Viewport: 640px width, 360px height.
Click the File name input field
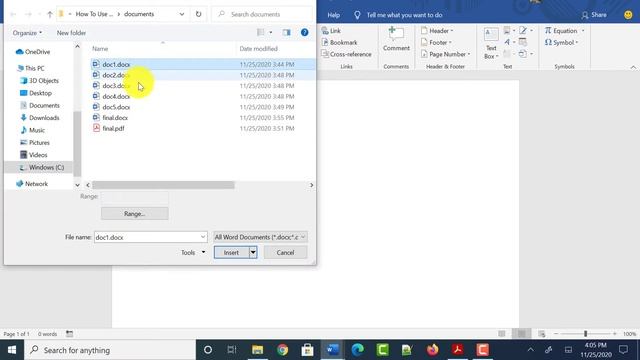(151, 237)
